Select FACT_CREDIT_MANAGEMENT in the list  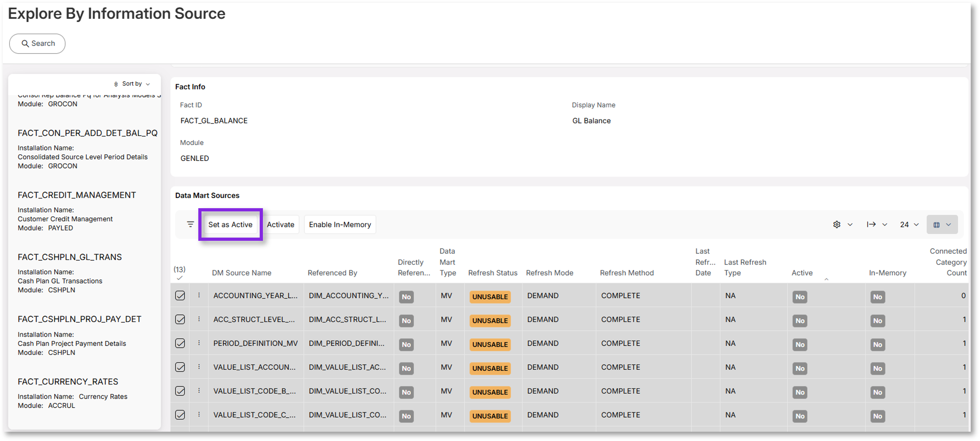pyautogui.click(x=76, y=195)
